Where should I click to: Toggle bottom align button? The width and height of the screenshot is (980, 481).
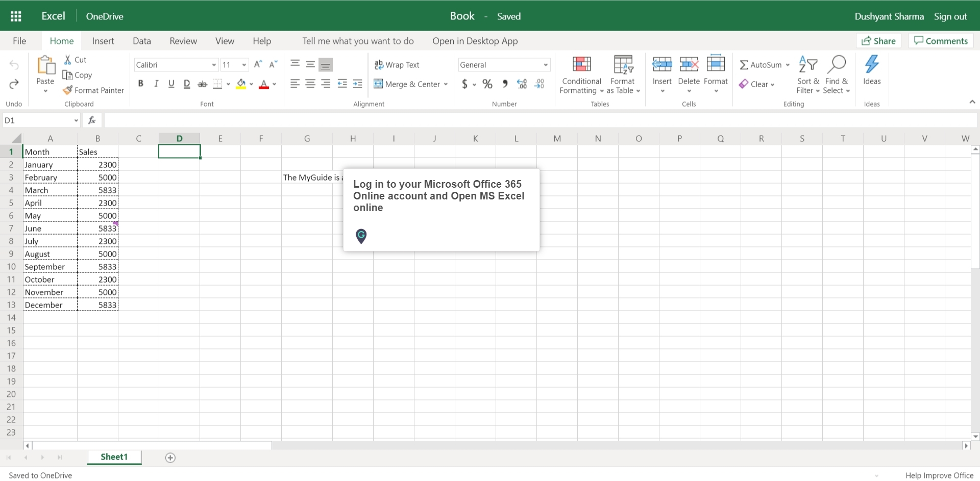pyautogui.click(x=326, y=65)
